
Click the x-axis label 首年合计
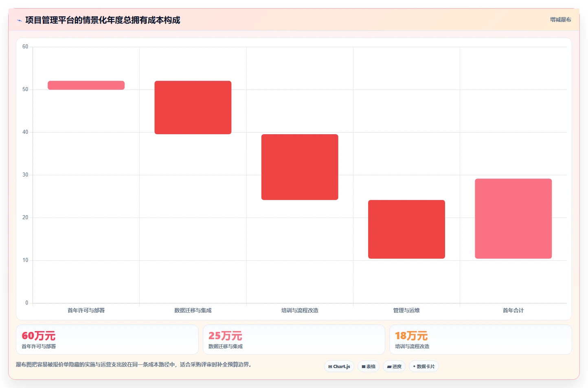513,310
